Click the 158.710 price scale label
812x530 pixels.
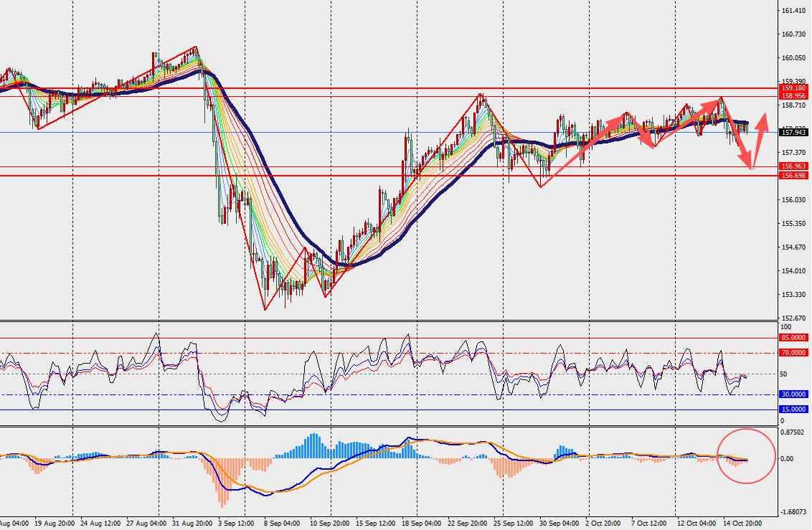[793, 105]
